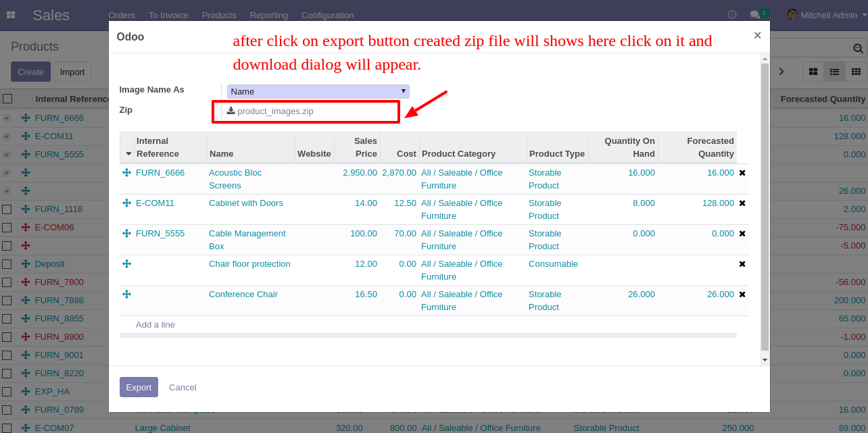868x433 pixels.
Task: Click the dialog vertical scrollbar
Action: click(x=765, y=209)
